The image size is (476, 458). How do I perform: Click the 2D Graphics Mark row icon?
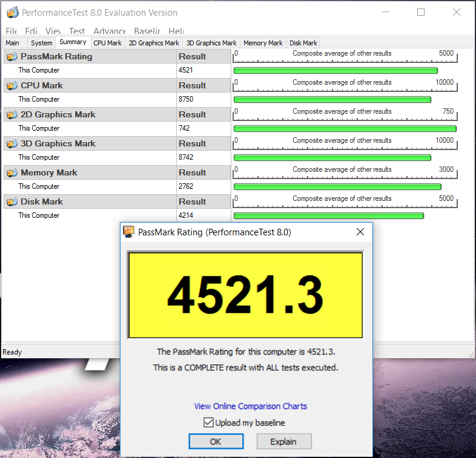point(12,115)
